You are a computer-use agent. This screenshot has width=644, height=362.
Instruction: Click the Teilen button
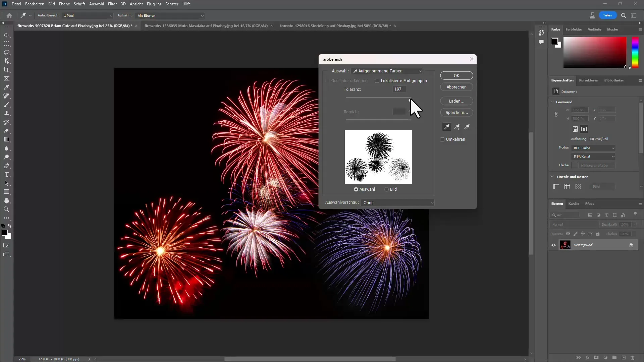607,15
